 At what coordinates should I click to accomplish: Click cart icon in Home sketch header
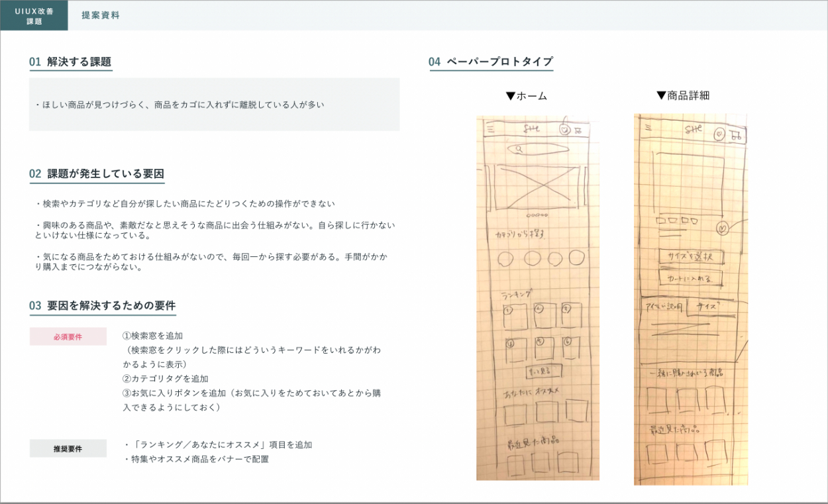579,130
